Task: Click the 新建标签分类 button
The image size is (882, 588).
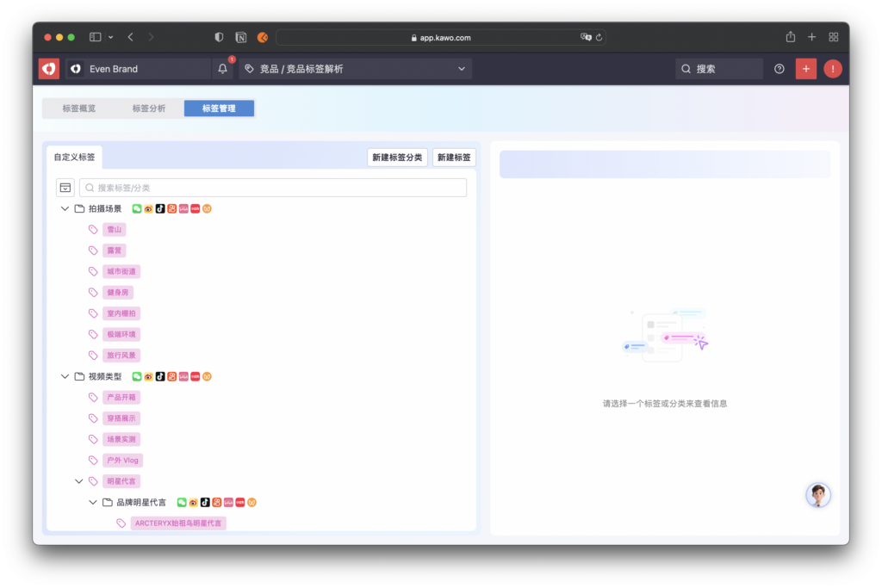Action: (397, 158)
